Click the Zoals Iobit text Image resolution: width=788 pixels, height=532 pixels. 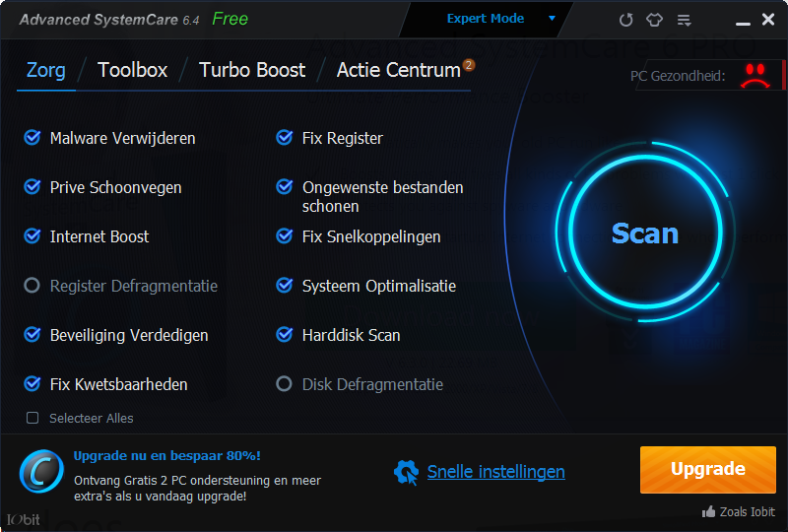click(x=748, y=512)
